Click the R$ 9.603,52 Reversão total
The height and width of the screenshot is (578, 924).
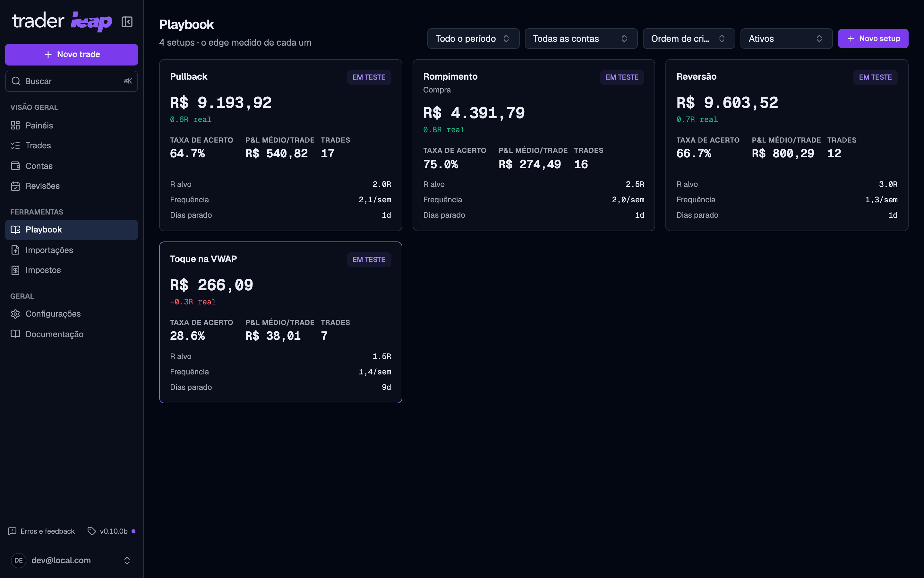(x=727, y=102)
